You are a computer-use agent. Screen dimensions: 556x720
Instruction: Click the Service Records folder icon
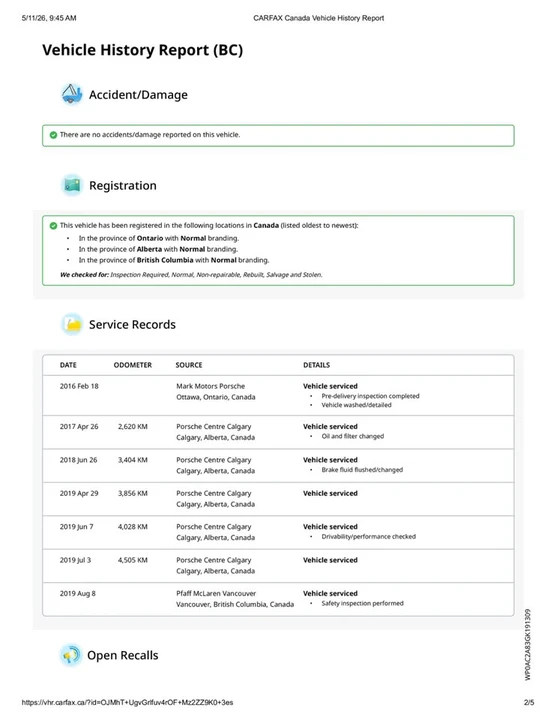pos(72,324)
